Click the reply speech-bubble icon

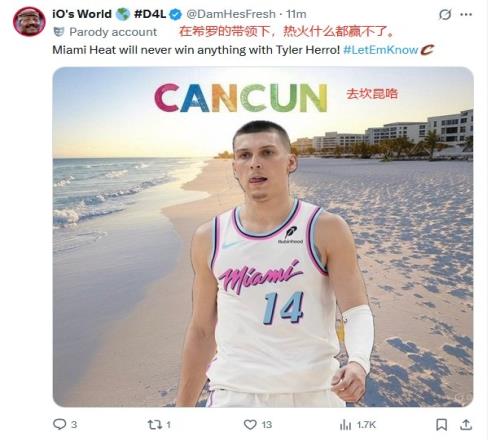[60, 424]
